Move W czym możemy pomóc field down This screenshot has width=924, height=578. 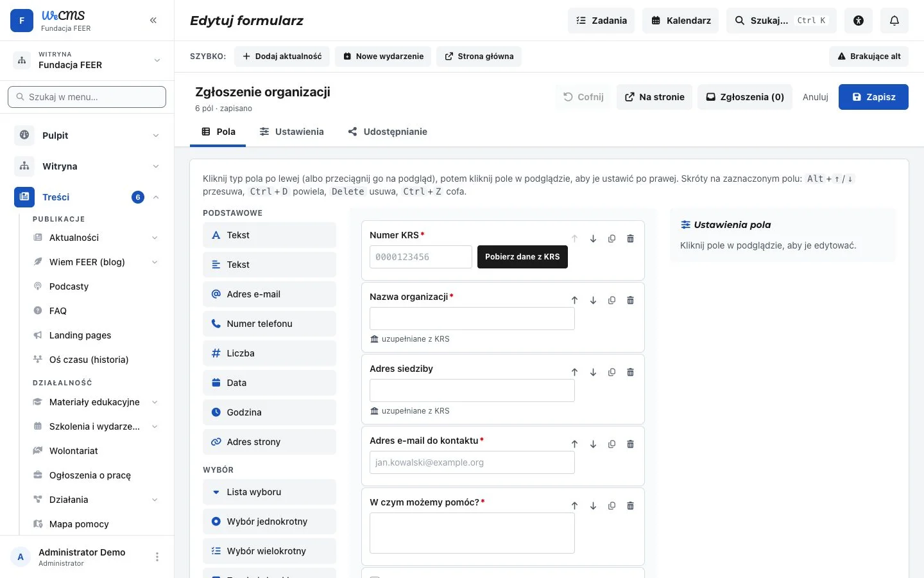[594, 506]
